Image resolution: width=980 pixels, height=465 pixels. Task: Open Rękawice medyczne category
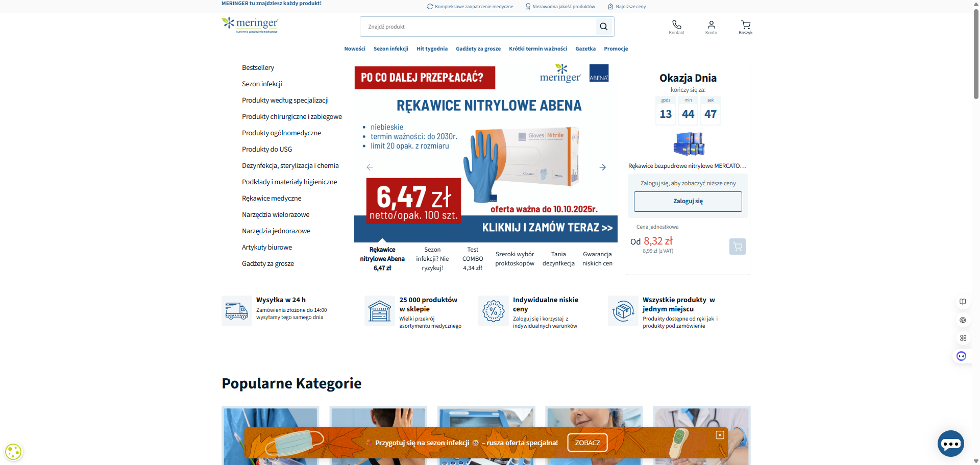pyautogui.click(x=272, y=198)
